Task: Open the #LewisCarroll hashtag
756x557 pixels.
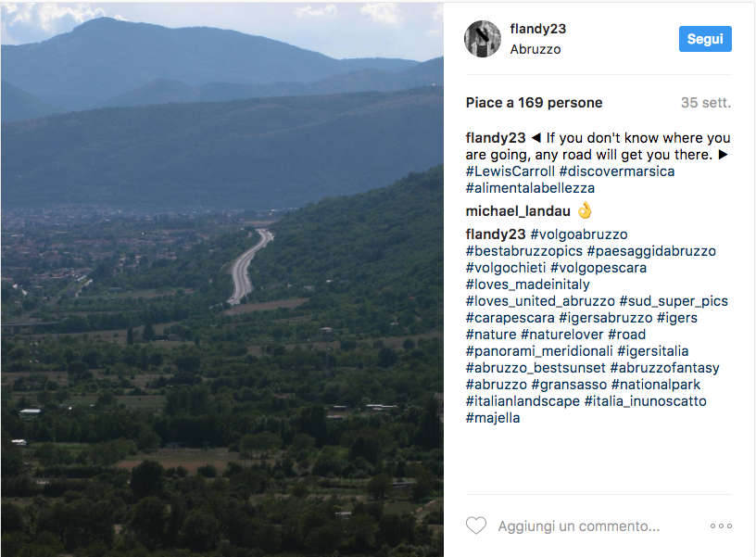Action: (510, 171)
